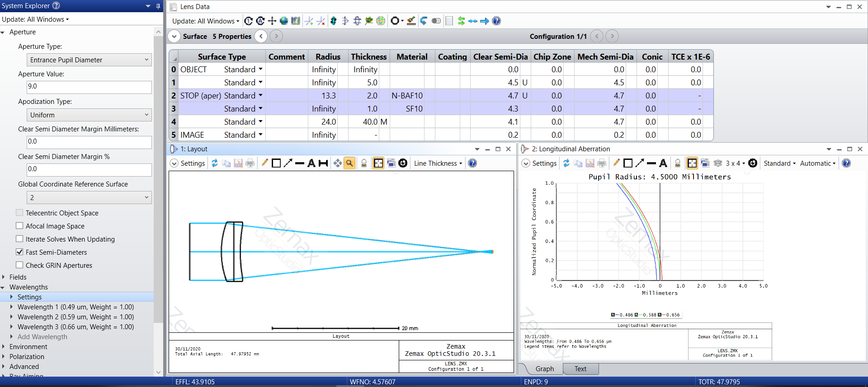Refresh the Longitudinal Aberration plot

coord(566,163)
